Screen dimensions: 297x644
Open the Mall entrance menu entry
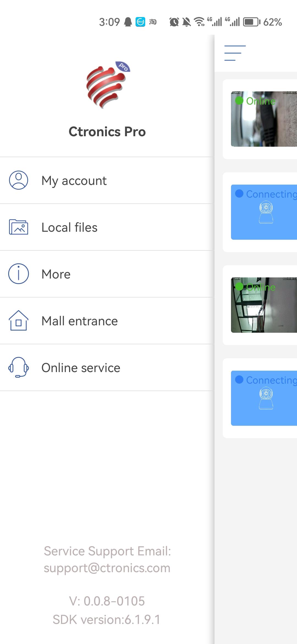point(107,321)
